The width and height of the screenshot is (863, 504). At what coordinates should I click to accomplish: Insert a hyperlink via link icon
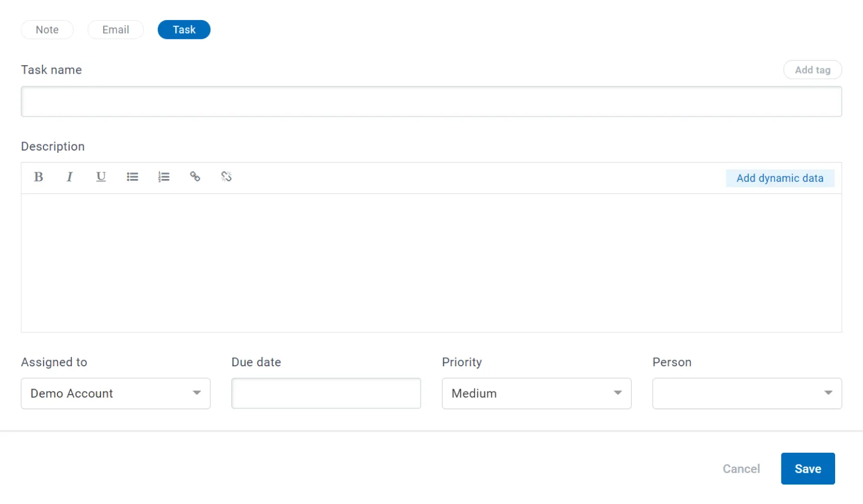click(x=195, y=177)
